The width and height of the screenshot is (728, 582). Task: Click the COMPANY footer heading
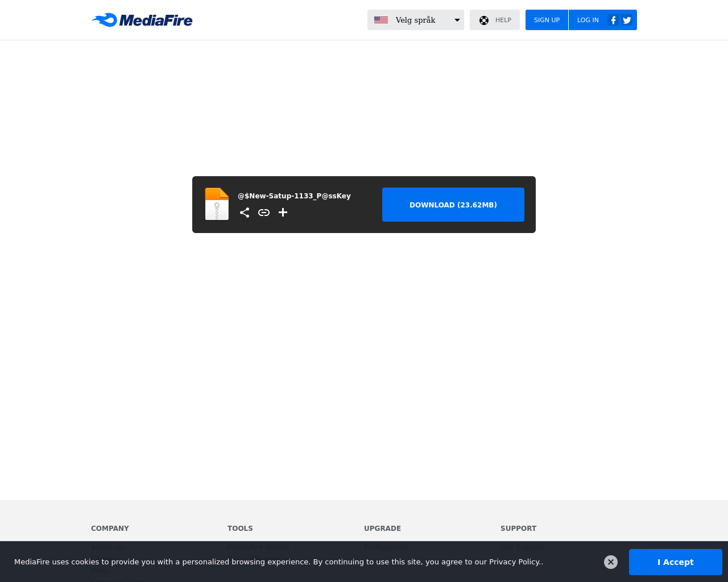tap(110, 529)
